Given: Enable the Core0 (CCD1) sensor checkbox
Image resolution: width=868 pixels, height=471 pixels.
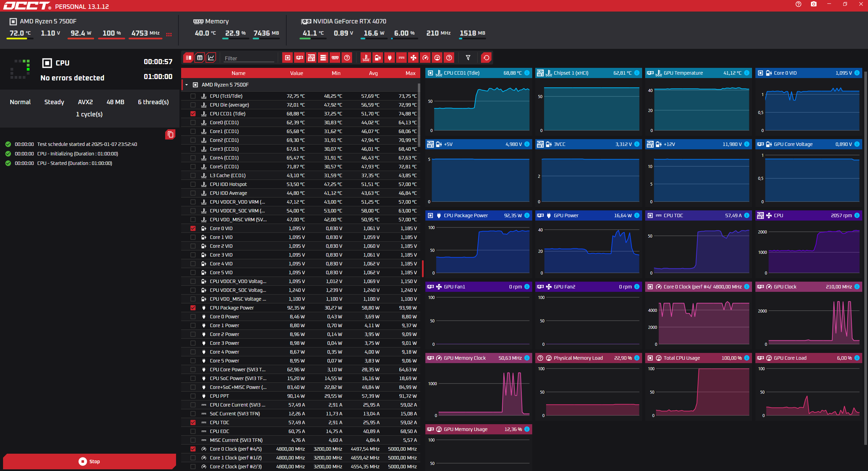Looking at the screenshot, I should tap(193, 123).
